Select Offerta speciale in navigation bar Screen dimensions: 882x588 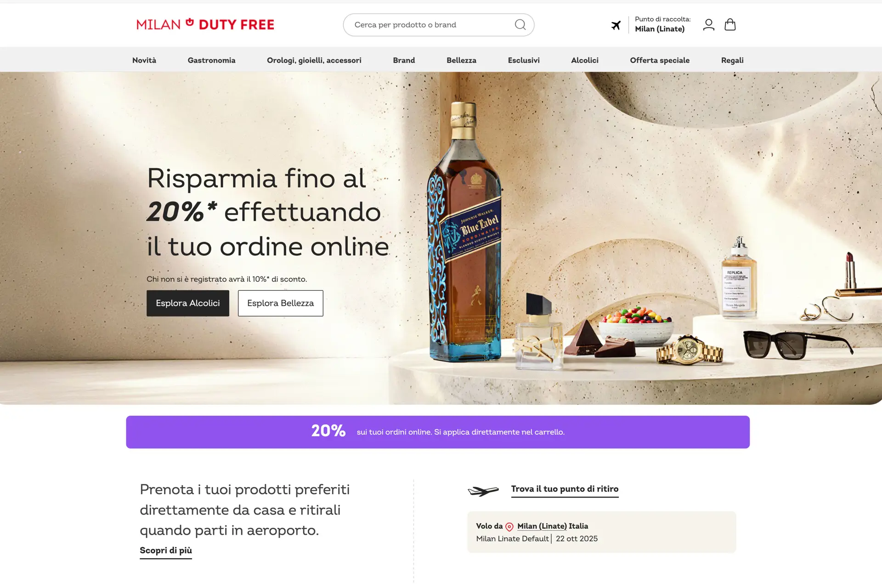(660, 60)
